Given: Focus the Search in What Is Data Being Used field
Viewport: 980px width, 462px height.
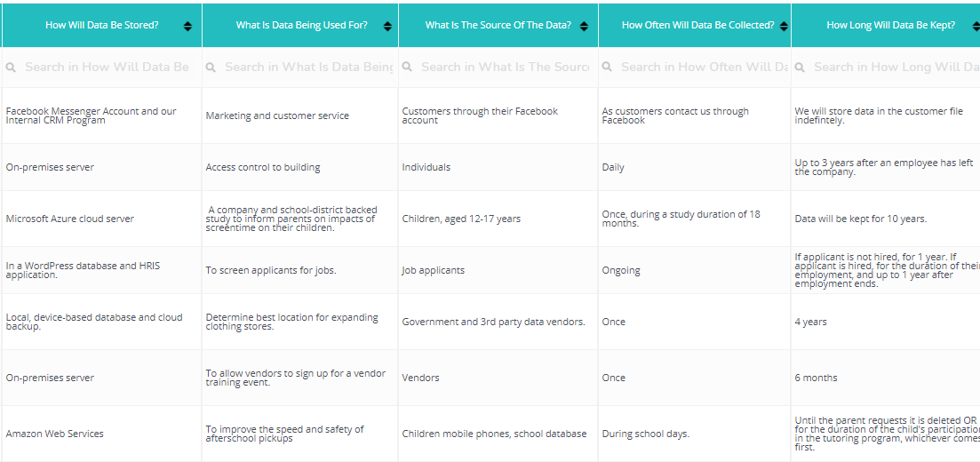Looking at the screenshot, I should [x=300, y=67].
